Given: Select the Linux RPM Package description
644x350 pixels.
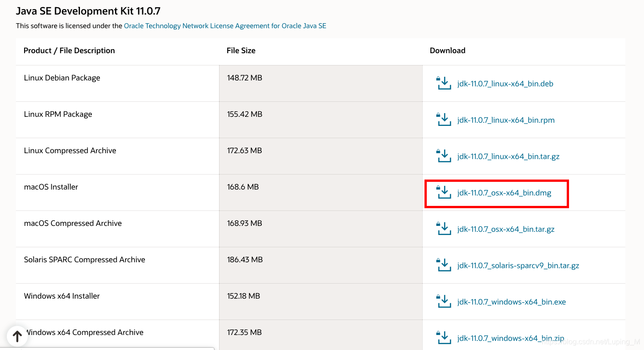Looking at the screenshot, I should pos(58,114).
